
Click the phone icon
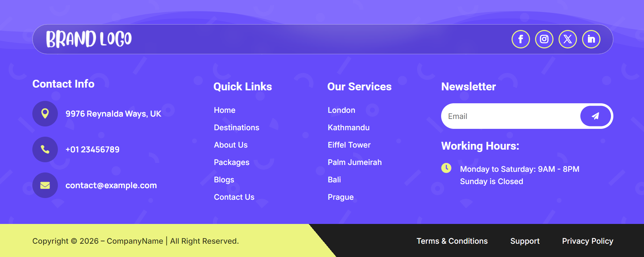[45, 149]
